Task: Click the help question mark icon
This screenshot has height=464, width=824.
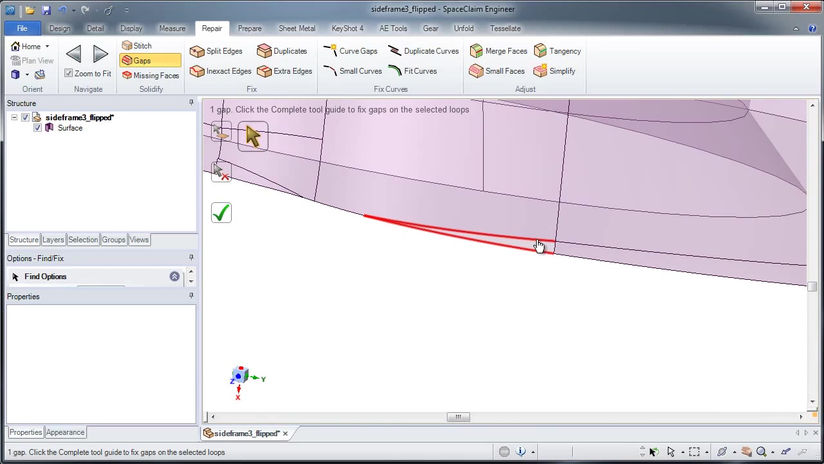Action: (812, 28)
